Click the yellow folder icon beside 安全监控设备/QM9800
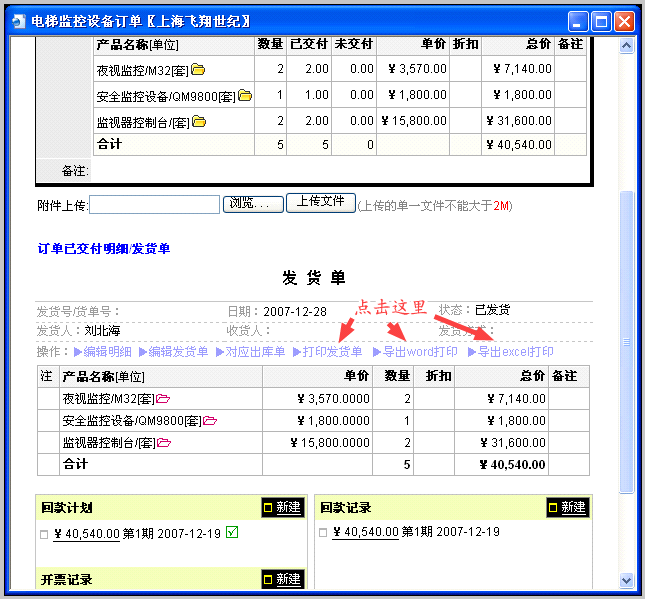Screen dimensions: 645x599 tap(245, 96)
